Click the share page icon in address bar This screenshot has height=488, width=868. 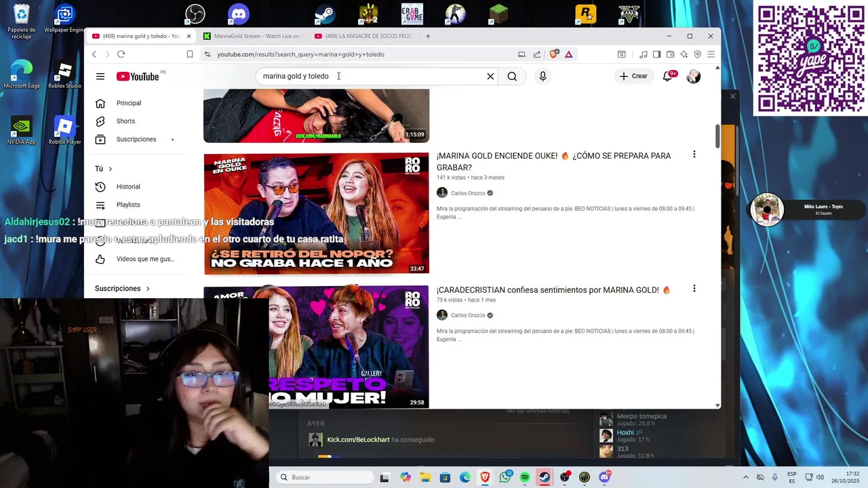(537, 54)
